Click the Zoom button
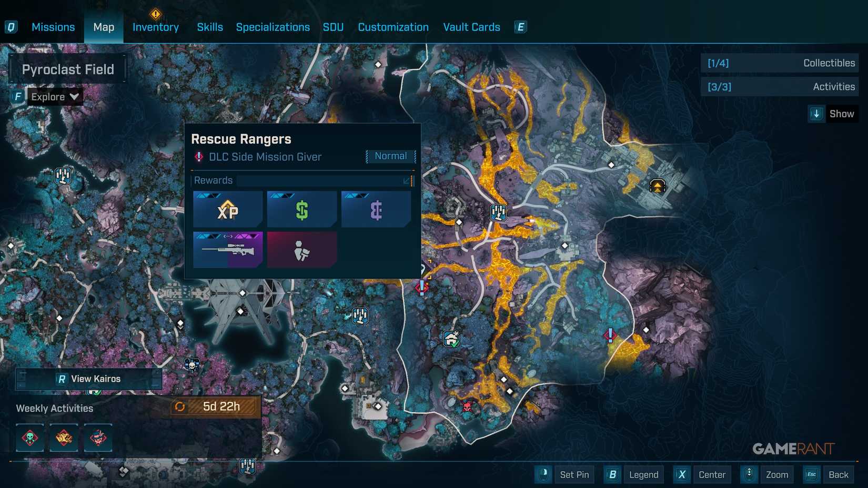 pos(777,475)
